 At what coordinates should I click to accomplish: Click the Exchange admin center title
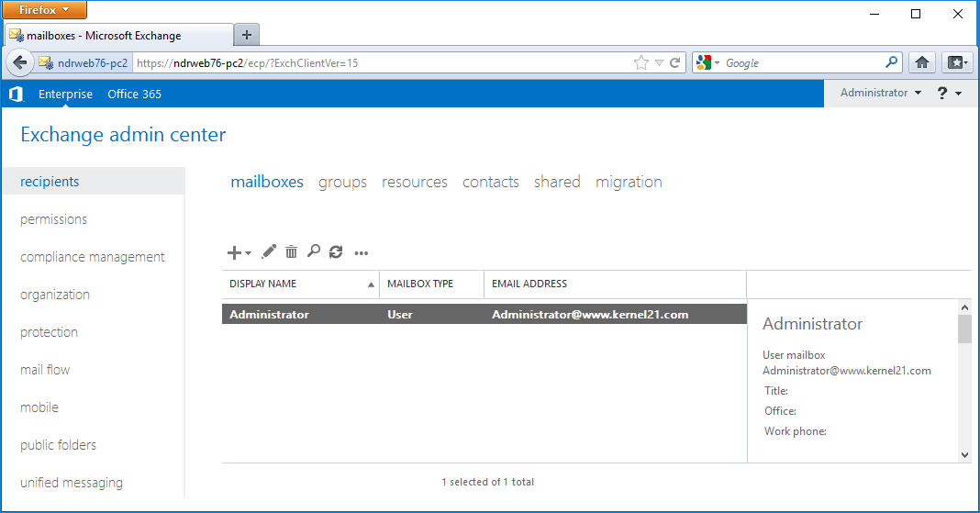[123, 135]
